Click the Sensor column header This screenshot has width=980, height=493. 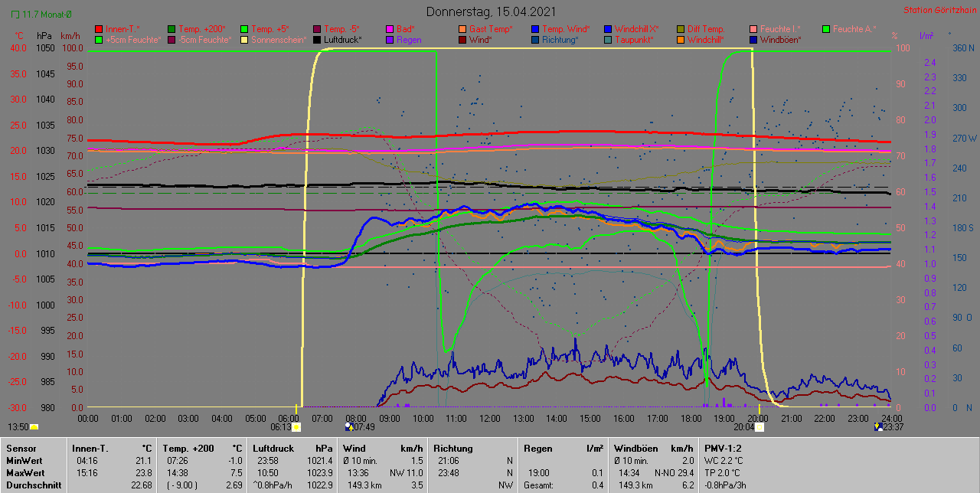20,449
